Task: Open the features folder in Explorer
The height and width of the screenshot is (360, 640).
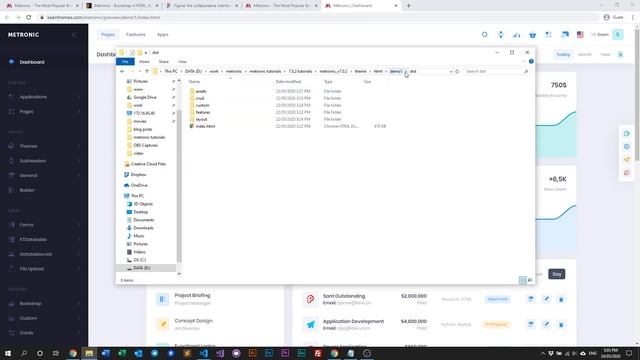Action: pyautogui.click(x=202, y=112)
